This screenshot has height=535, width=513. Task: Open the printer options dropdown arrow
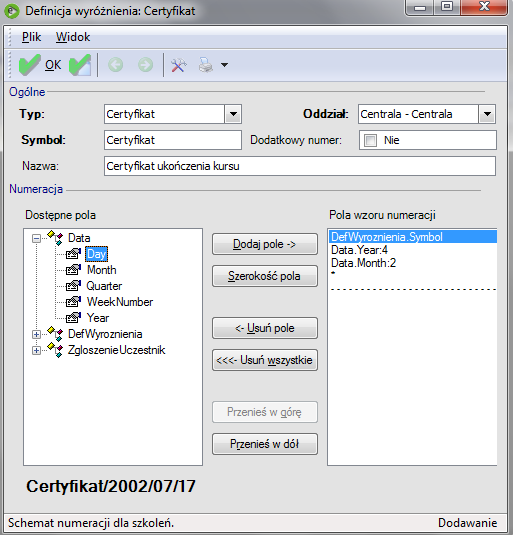(x=224, y=65)
